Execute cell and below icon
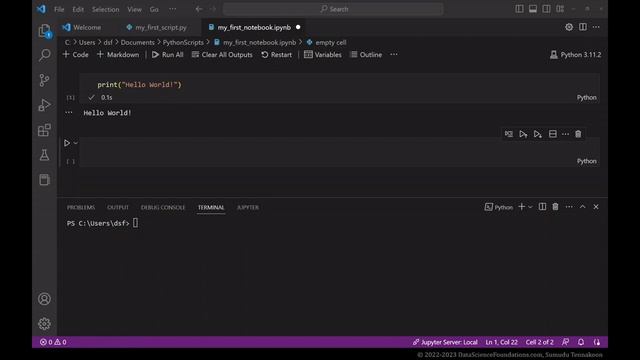 coord(538,134)
